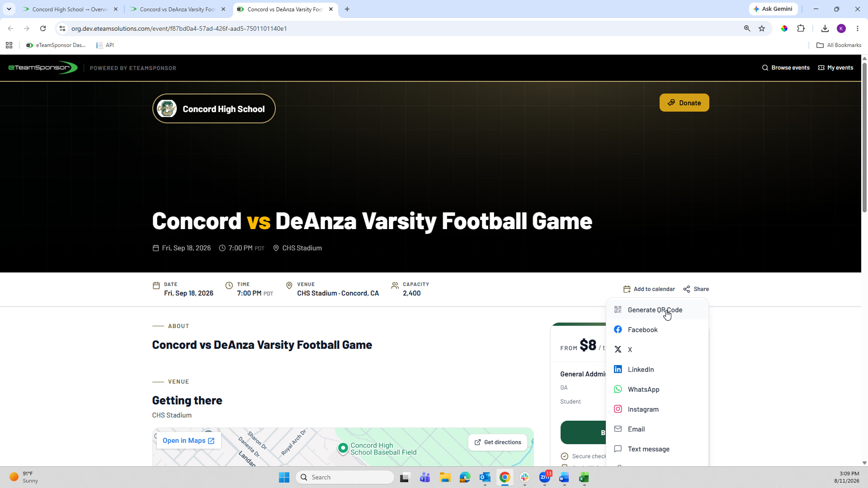Open eTeamSponsor Dashboard bookmark
The height and width of the screenshot is (488, 868).
coord(56,45)
